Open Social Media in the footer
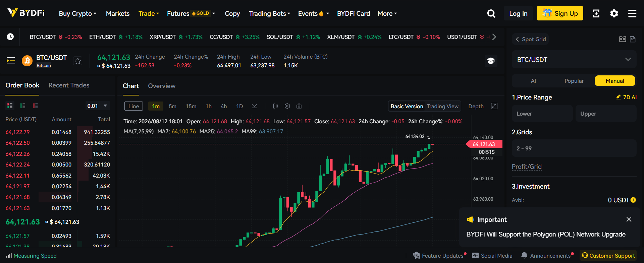This screenshot has height=263, width=644. [x=492, y=256]
